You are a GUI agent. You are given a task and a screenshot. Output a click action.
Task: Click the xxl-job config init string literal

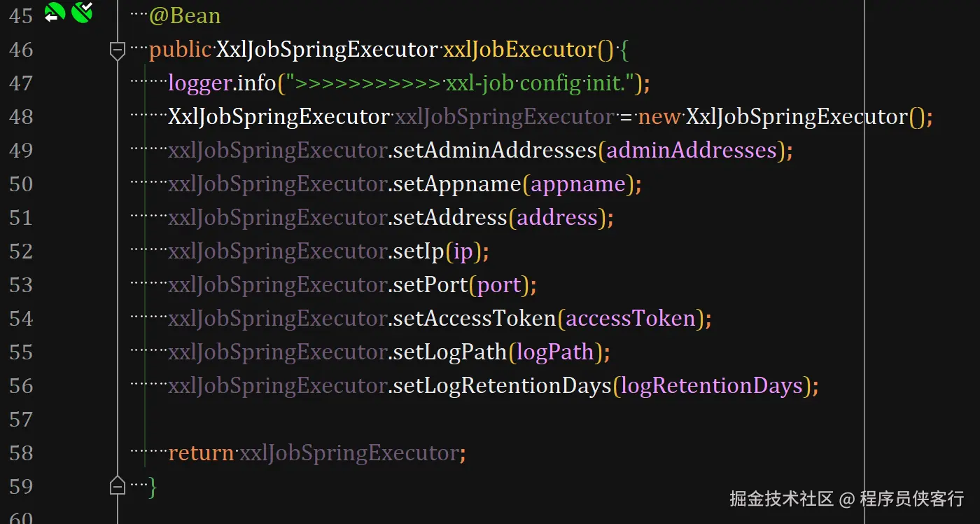pos(463,83)
